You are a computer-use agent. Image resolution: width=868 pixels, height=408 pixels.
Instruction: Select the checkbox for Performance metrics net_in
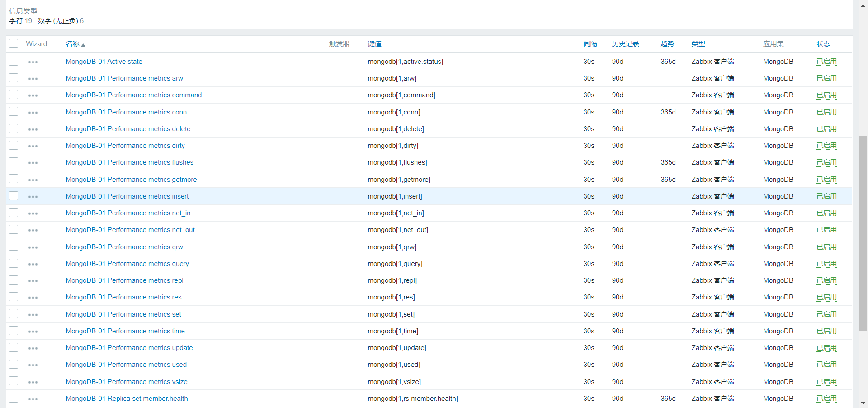[14, 213]
